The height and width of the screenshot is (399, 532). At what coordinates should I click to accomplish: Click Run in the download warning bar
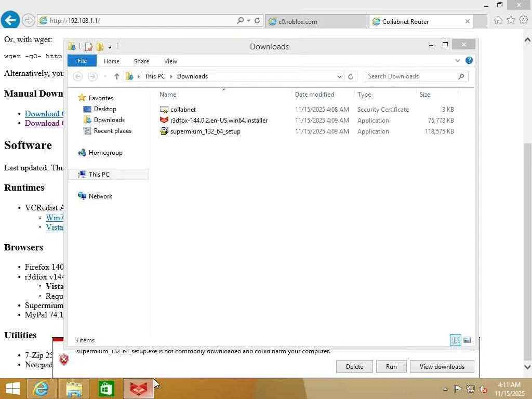391,367
